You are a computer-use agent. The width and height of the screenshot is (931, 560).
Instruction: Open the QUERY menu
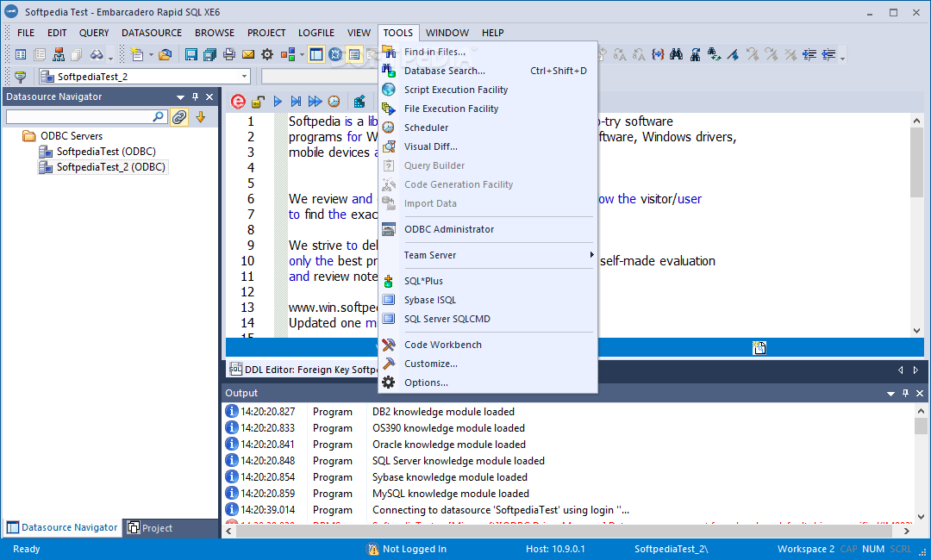94,33
